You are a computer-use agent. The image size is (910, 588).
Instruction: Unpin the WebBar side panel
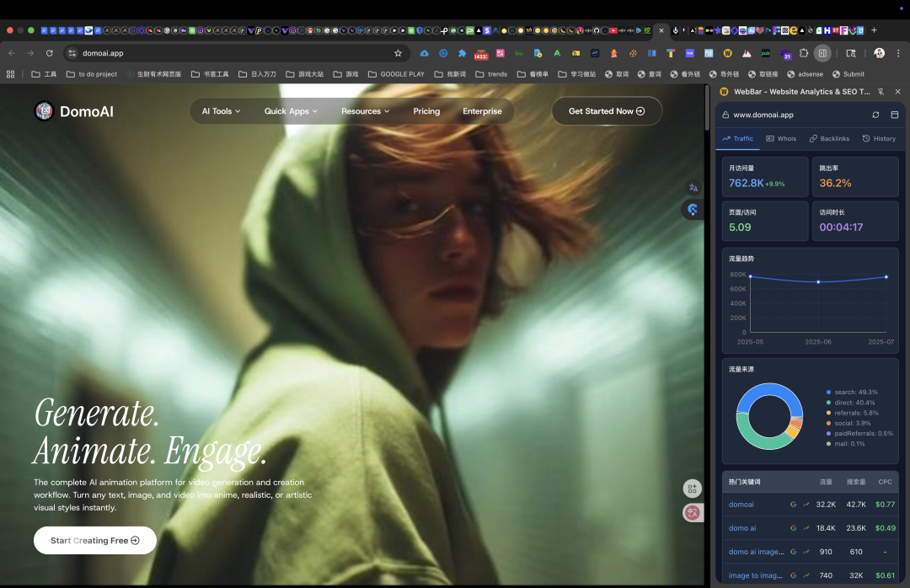pos(881,92)
